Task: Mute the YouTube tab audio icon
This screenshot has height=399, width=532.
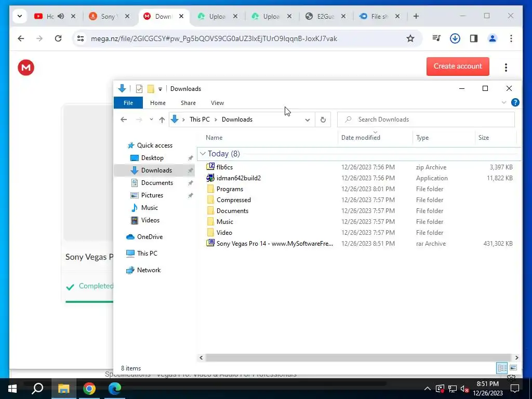Action: (61, 16)
